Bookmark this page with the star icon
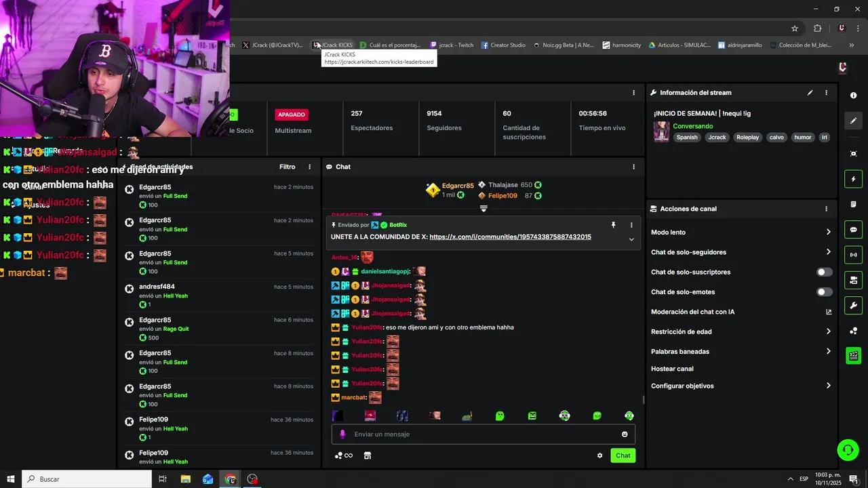This screenshot has height=488, width=868. (795, 28)
